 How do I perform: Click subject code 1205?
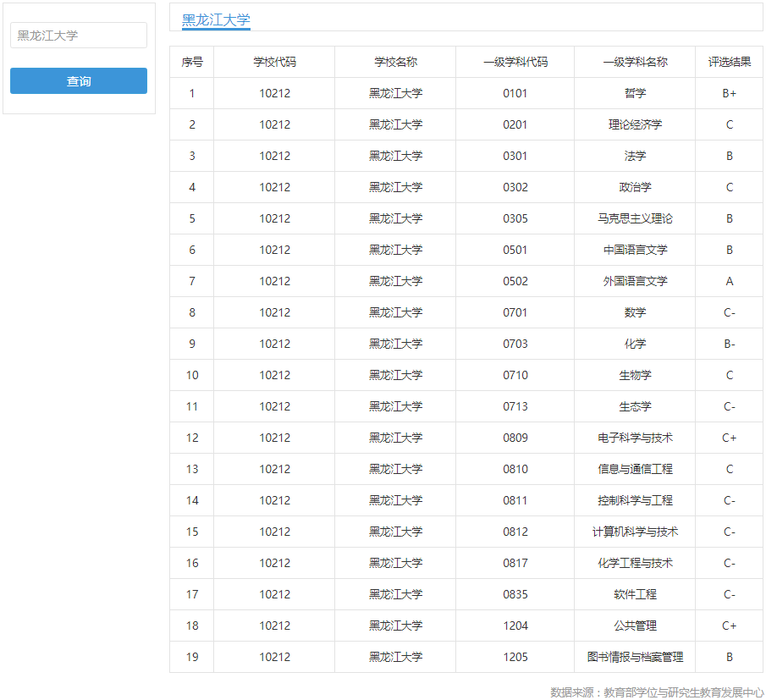pos(515,657)
